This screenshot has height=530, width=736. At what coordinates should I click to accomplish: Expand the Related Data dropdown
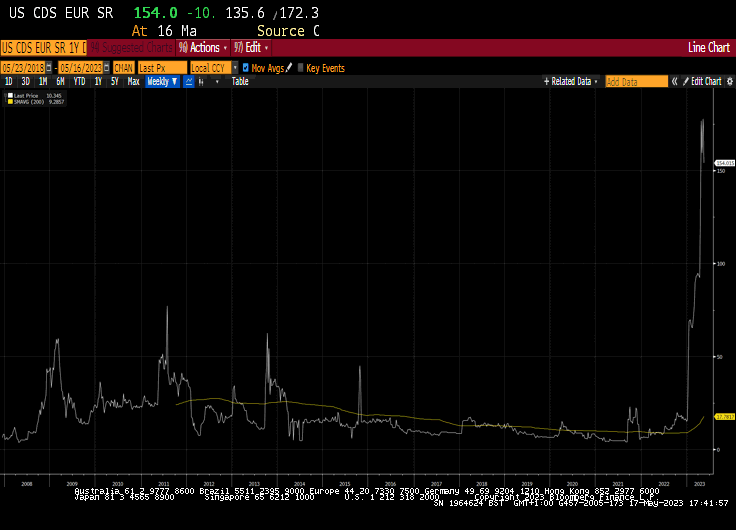[x=571, y=81]
